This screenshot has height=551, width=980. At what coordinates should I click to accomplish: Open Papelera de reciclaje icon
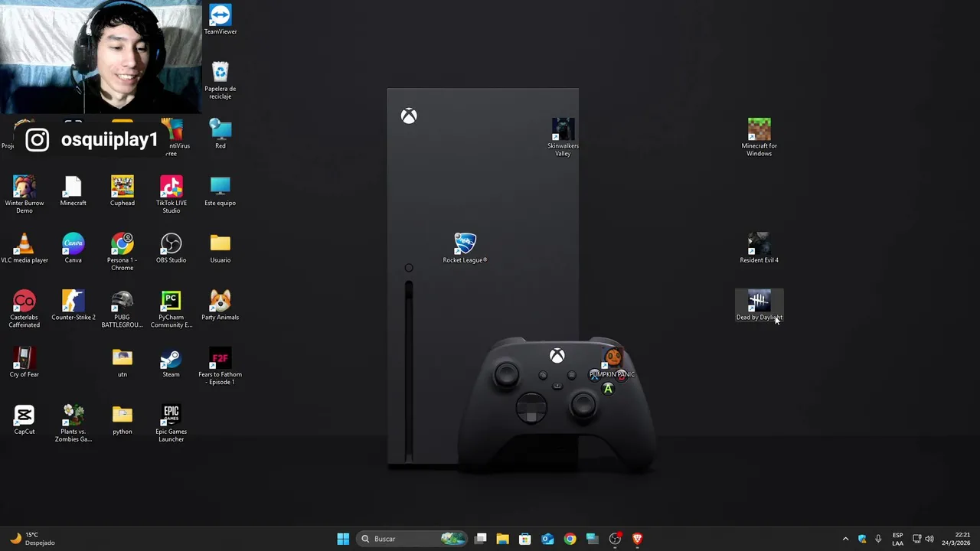click(x=220, y=80)
